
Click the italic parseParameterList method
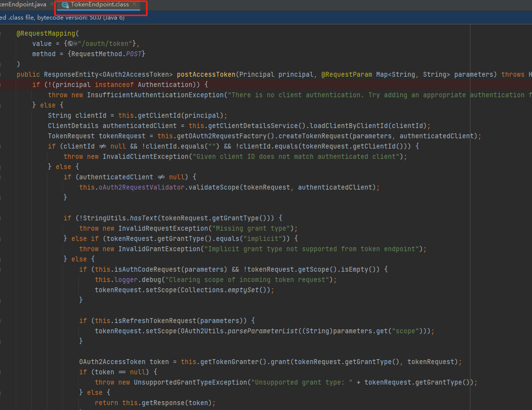(263, 331)
